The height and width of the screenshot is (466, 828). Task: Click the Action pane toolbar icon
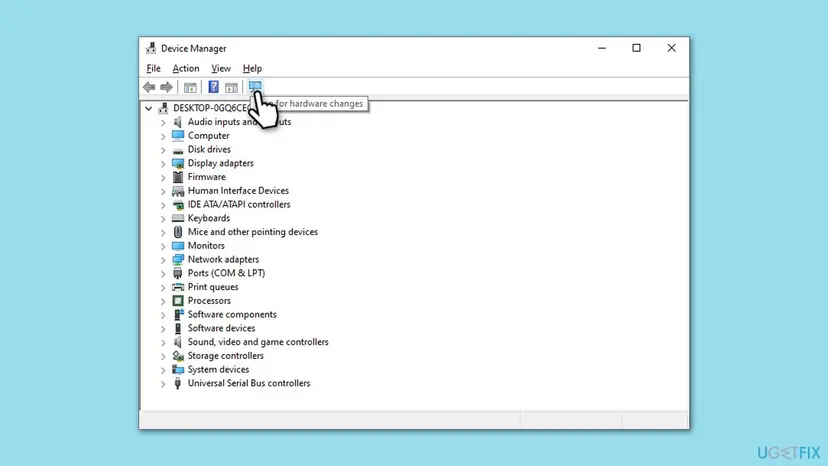coord(231,87)
